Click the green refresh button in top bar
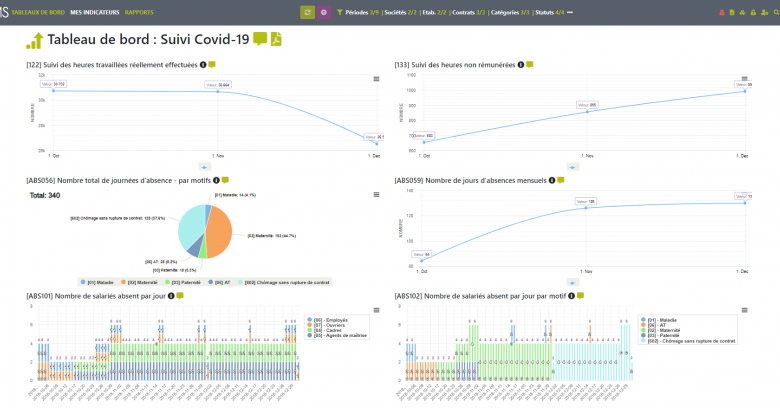The image size is (780, 408). [x=308, y=12]
